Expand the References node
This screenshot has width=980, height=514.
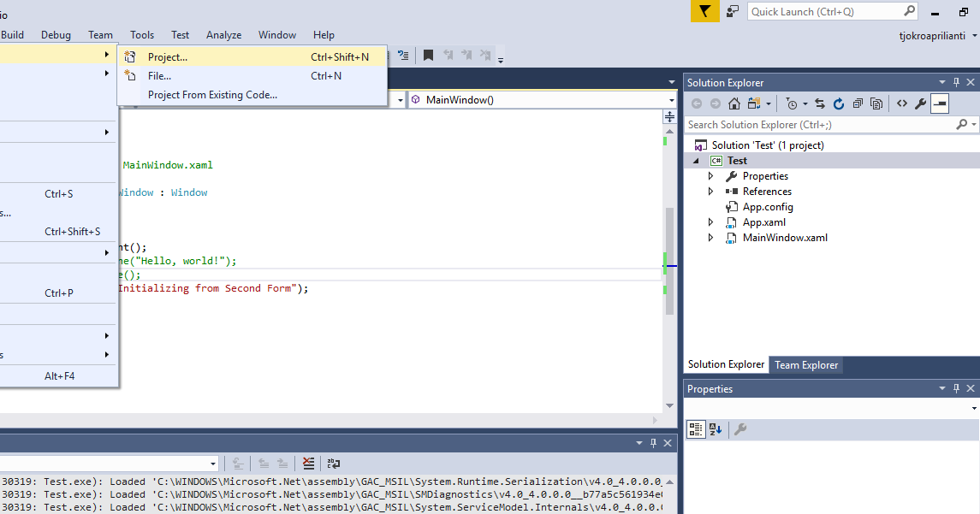pos(710,191)
